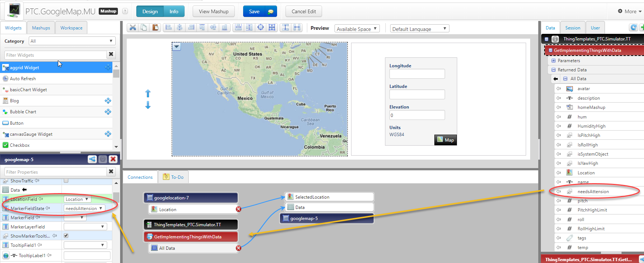Click the Latitude input field
The height and width of the screenshot is (263, 644).
point(417,95)
